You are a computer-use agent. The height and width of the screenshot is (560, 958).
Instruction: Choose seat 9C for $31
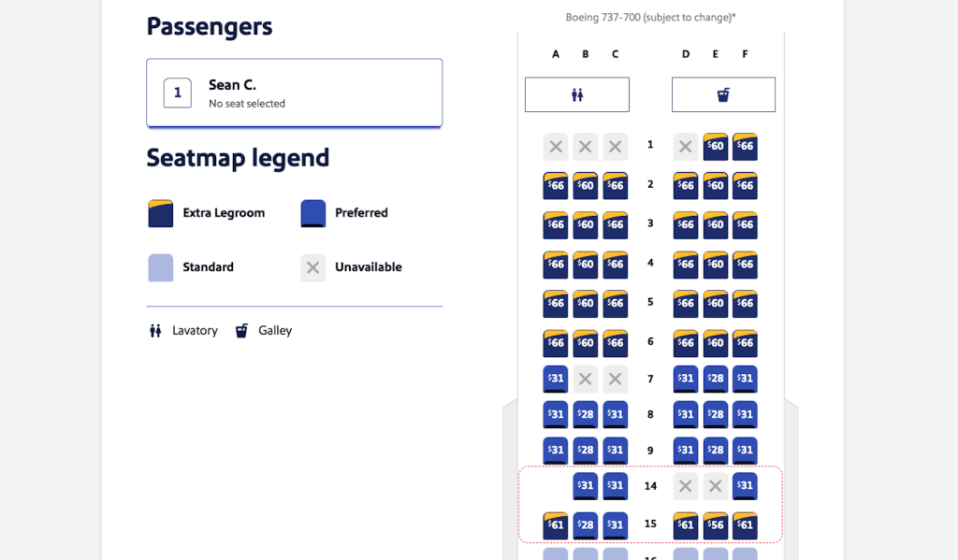pyautogui.click(x=616, y=451)
